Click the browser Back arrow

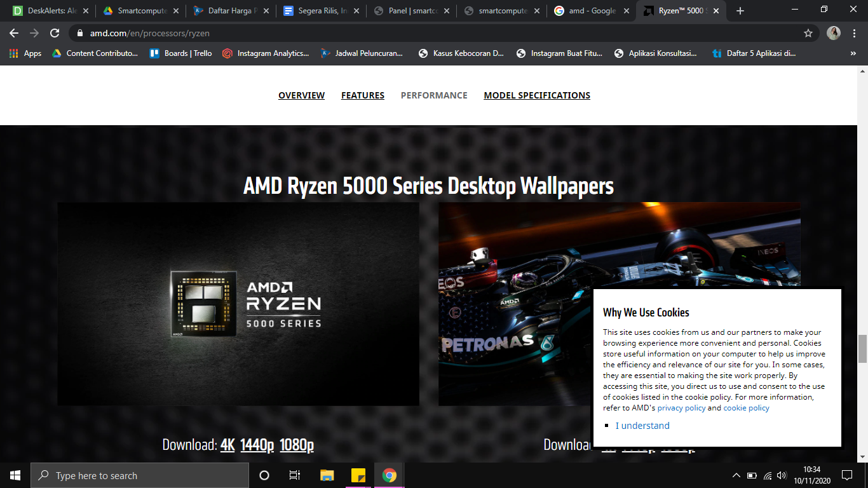pos(14,33)
